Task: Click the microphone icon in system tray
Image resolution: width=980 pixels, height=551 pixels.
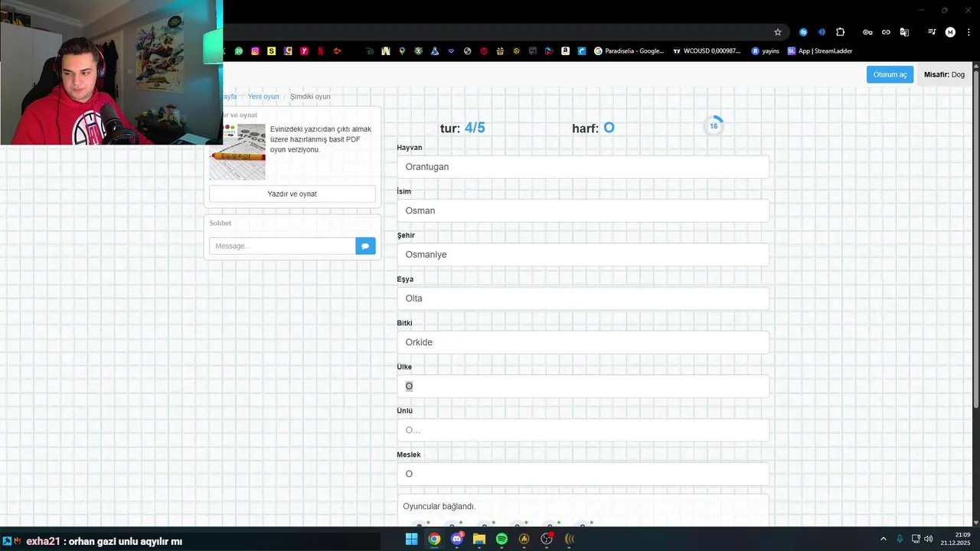Action: tap(900, 539)
